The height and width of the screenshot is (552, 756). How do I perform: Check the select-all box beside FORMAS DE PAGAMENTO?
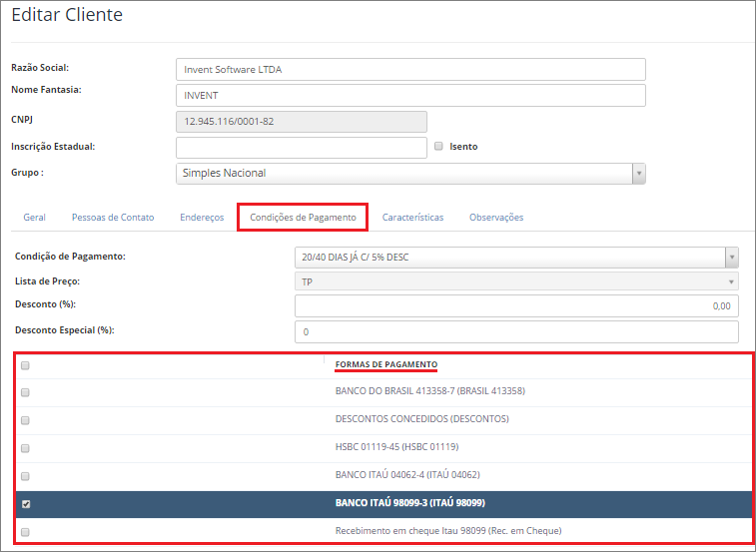[25, 365]
